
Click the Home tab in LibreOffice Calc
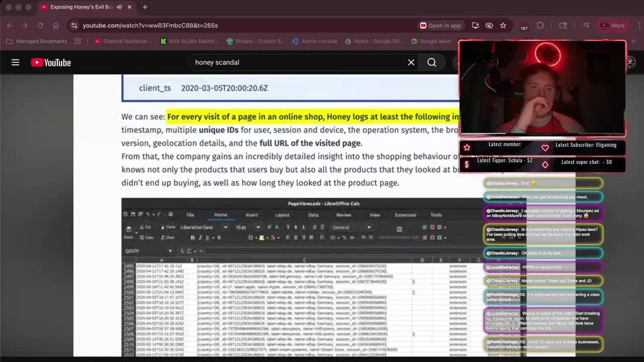point(220,215)
